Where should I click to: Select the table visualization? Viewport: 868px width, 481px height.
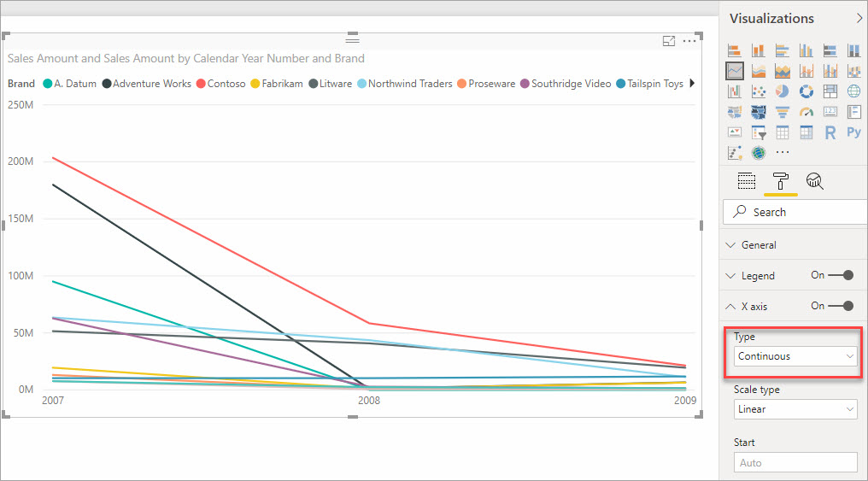point(783,132)
